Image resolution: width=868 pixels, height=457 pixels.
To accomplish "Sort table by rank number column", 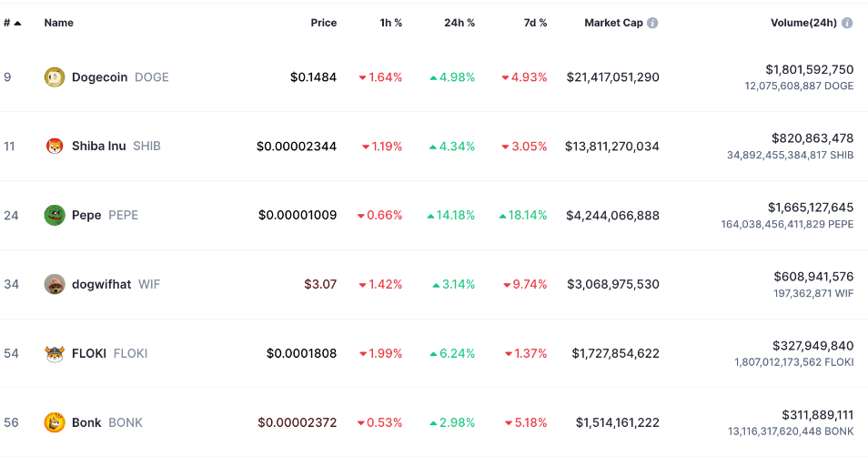I will pyautogui.click(x=12, y=23).
